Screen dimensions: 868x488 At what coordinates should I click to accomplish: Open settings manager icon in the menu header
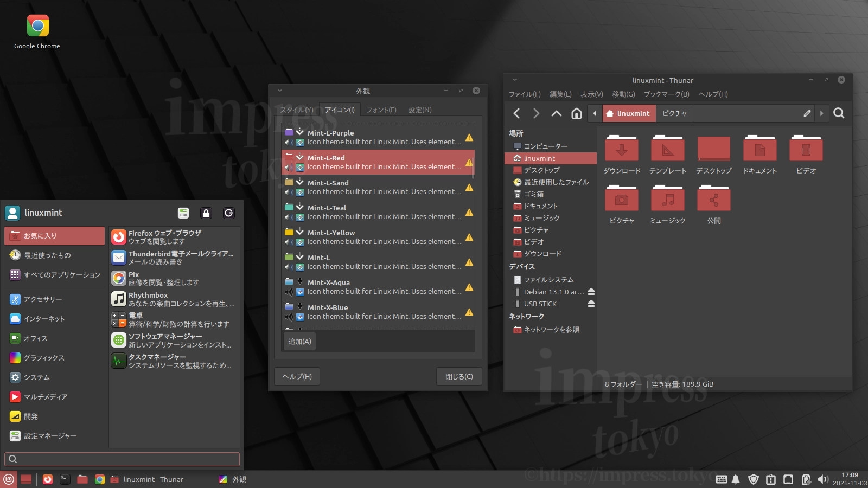[183, 213]
